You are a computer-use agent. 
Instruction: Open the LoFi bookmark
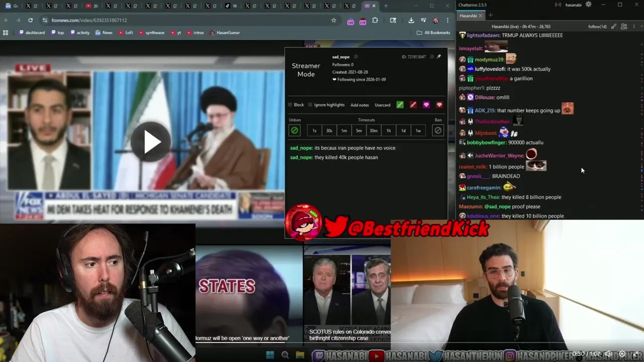click(126, 33)
